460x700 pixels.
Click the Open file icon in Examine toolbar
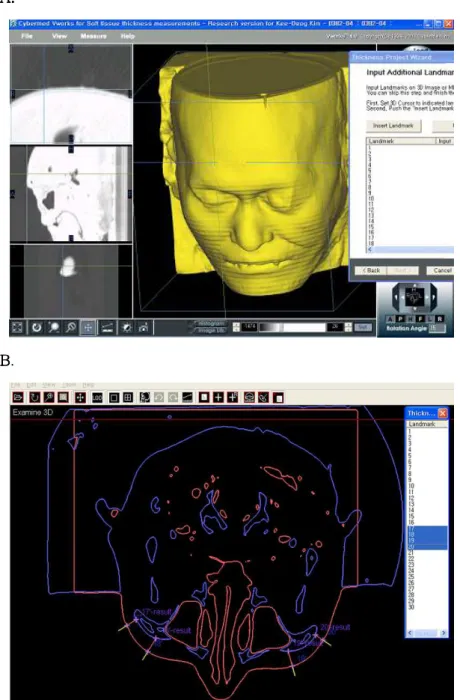click(x=18, y=397)
